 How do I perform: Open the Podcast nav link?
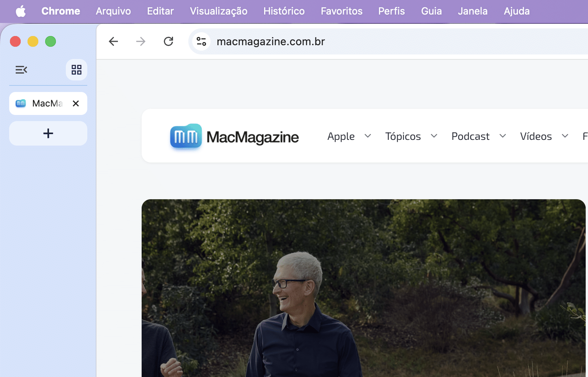(470, 136)
